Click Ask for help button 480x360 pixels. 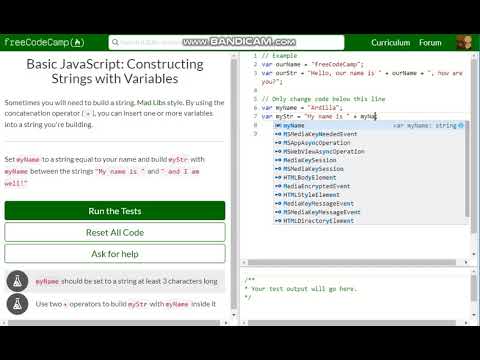pyautogui.click(x=115, y=254)
